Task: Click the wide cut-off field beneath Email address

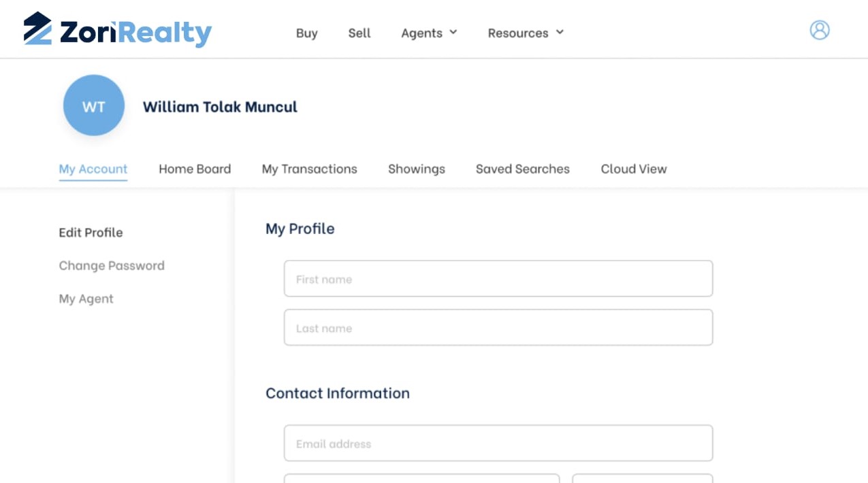Action: tap(421, 478)
